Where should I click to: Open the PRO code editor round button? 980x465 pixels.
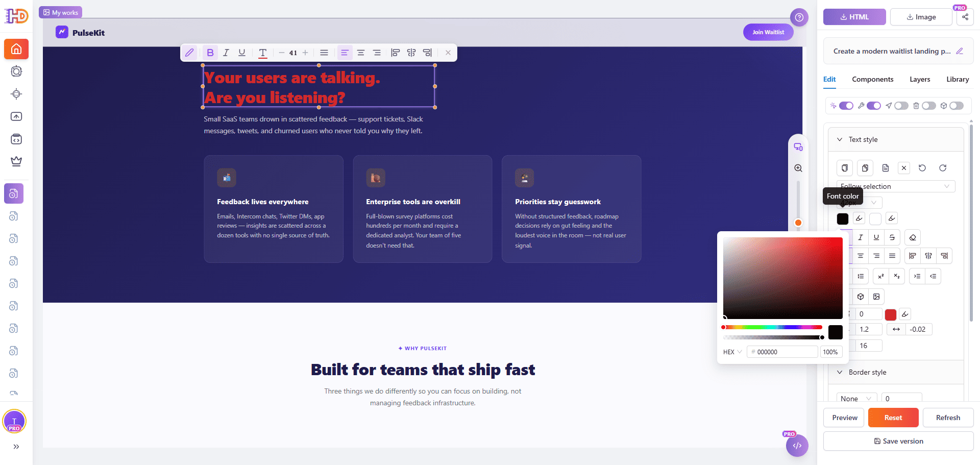click(x=797, y=446)
